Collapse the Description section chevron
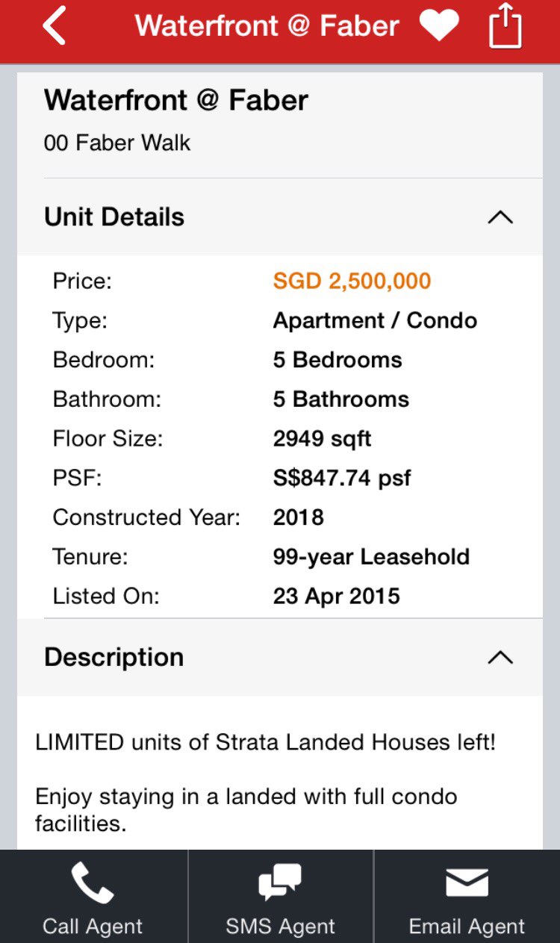The image size is (560, 943). [x=500, y=657]
